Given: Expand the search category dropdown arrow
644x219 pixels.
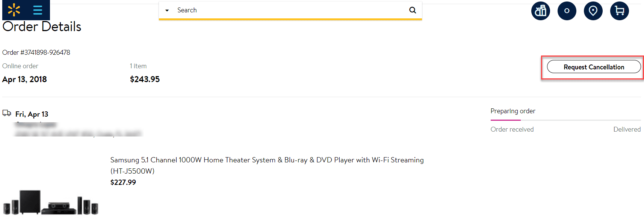Looking at the screenshot, I should tap(167, 10).
